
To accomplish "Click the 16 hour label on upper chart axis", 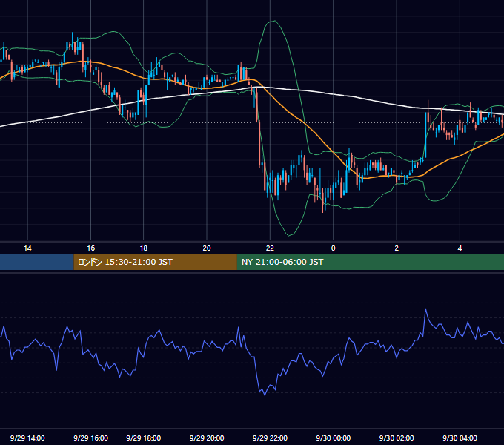I will [91, 248].
